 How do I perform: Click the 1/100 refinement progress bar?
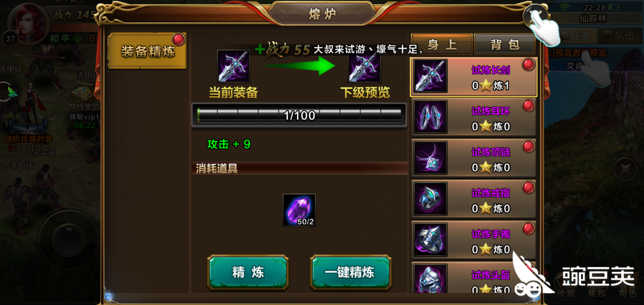299,115
